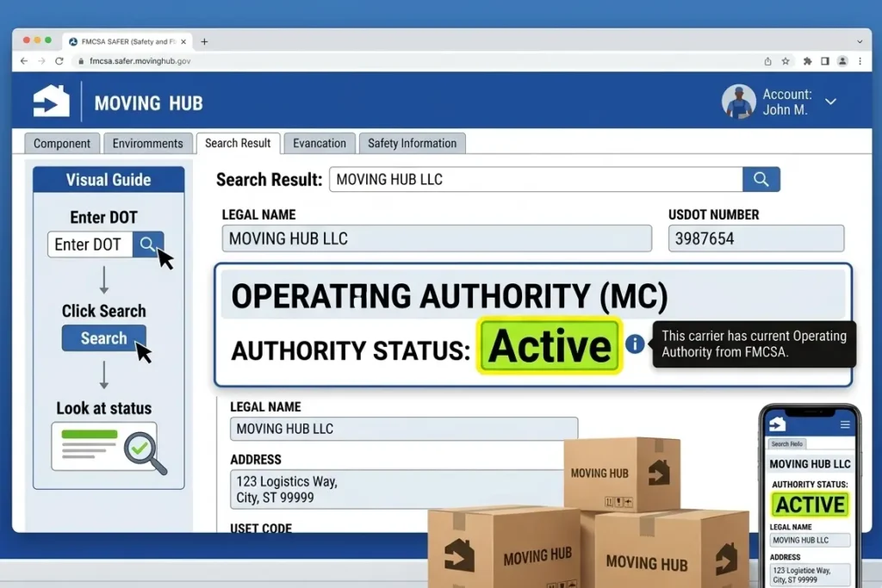The height and width of the screenshot is (588, 882).
Task: Select the Search Result tab
Action: click(x=238, y=144)
